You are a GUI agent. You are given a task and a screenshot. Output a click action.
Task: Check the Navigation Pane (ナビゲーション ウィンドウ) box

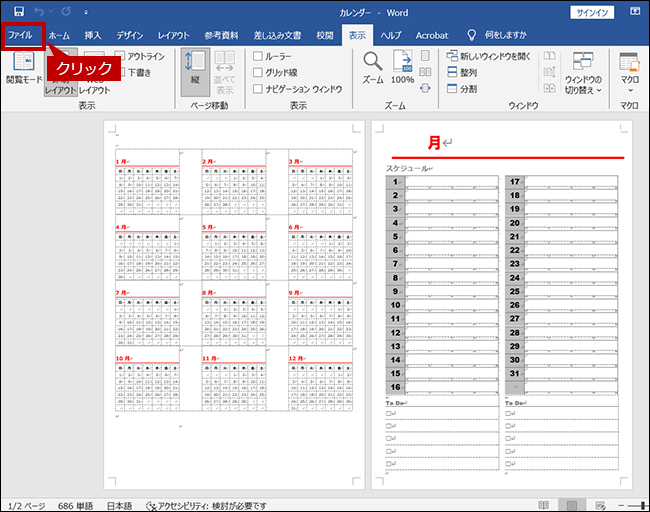tap(259, 89)
